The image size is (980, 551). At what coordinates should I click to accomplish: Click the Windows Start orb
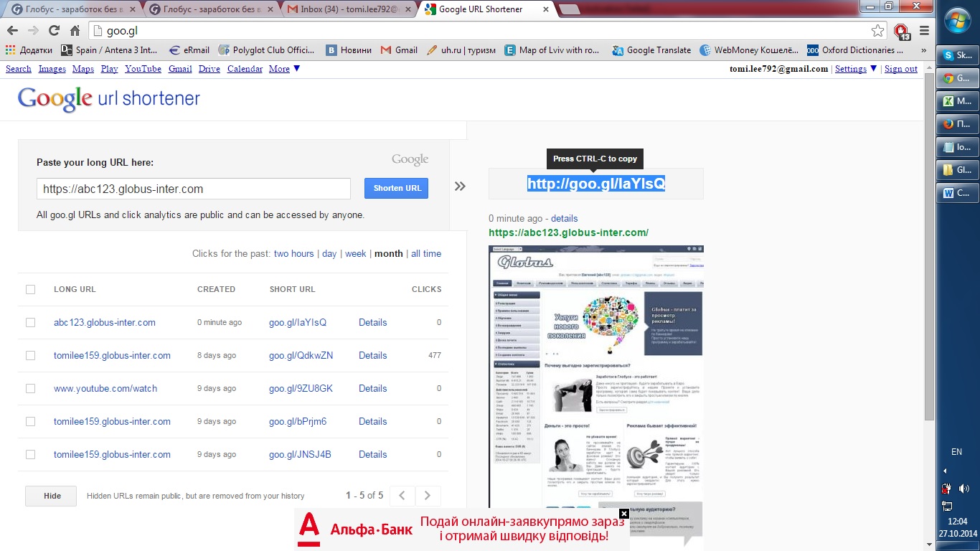(x=958, y=22)
